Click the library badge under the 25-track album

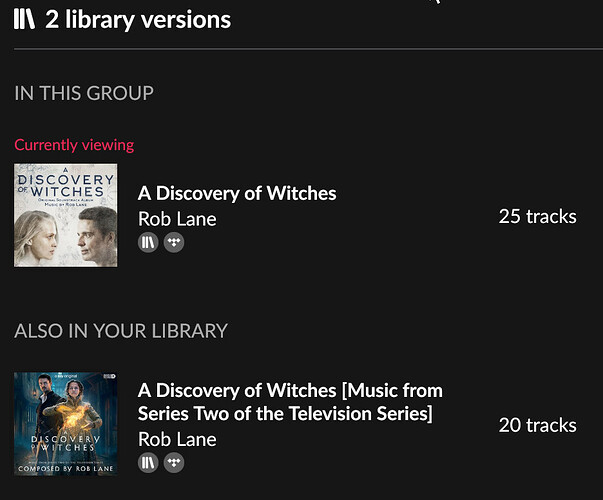pyautogui.click(x=148, y=242)
